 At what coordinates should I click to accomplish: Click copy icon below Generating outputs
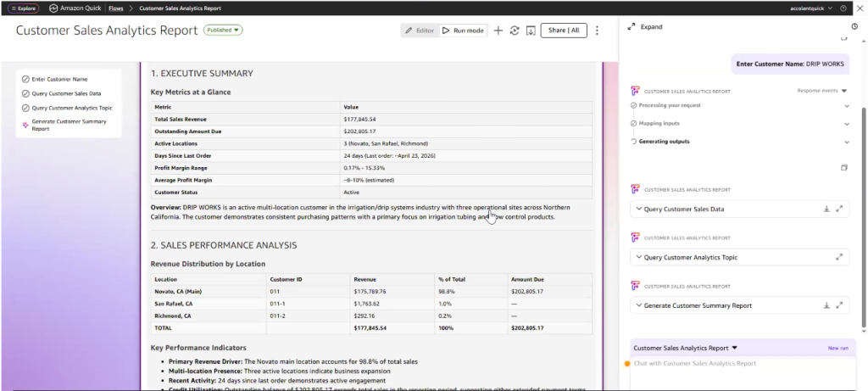(843, 168)
